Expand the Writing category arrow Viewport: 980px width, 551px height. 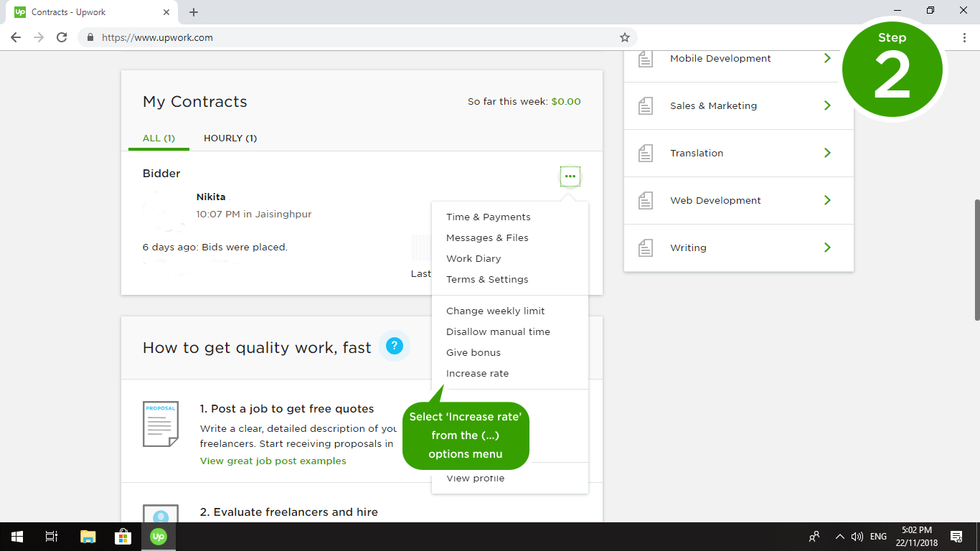point(827,248)
